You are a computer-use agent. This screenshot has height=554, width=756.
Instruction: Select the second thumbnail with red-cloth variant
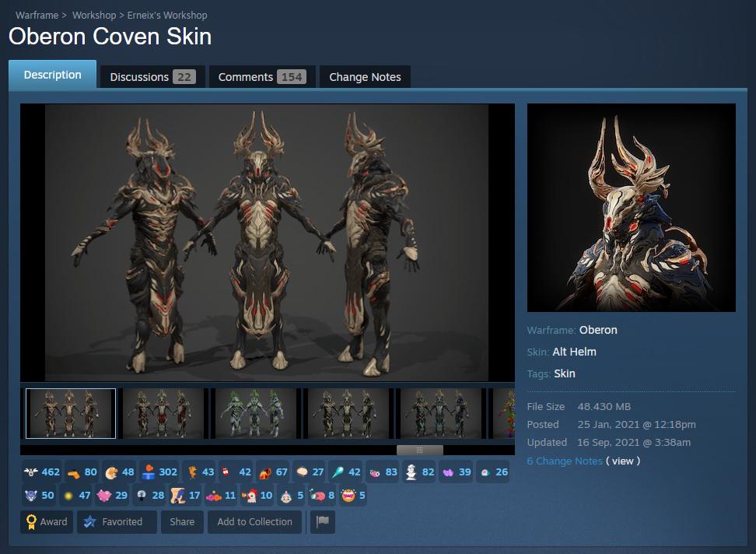pyautogui.click(x=163, y=413)
